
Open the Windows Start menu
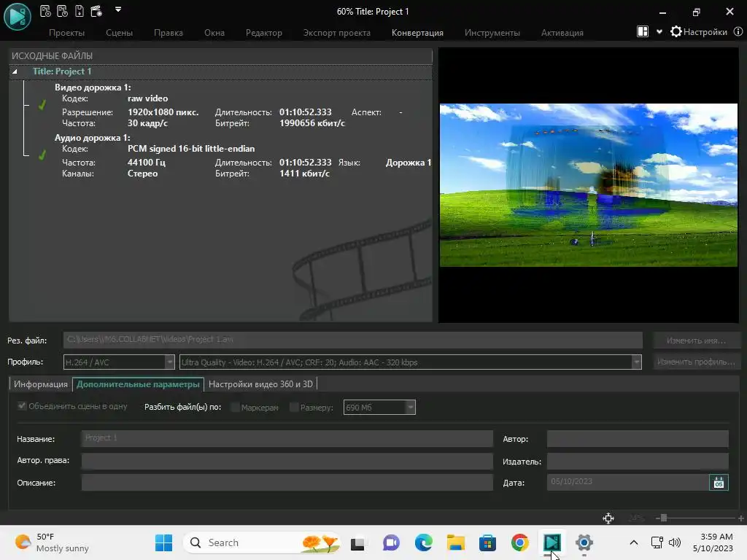point(164,542)
